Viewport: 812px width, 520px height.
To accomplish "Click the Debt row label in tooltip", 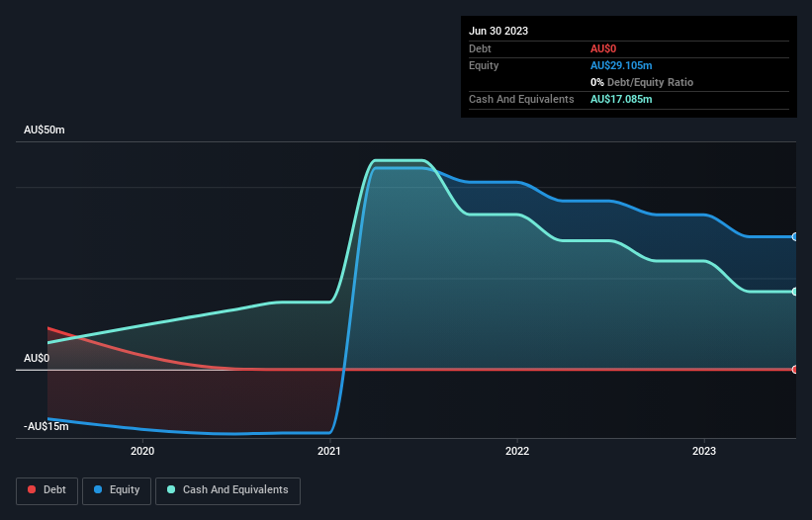I will click(480, 48).
